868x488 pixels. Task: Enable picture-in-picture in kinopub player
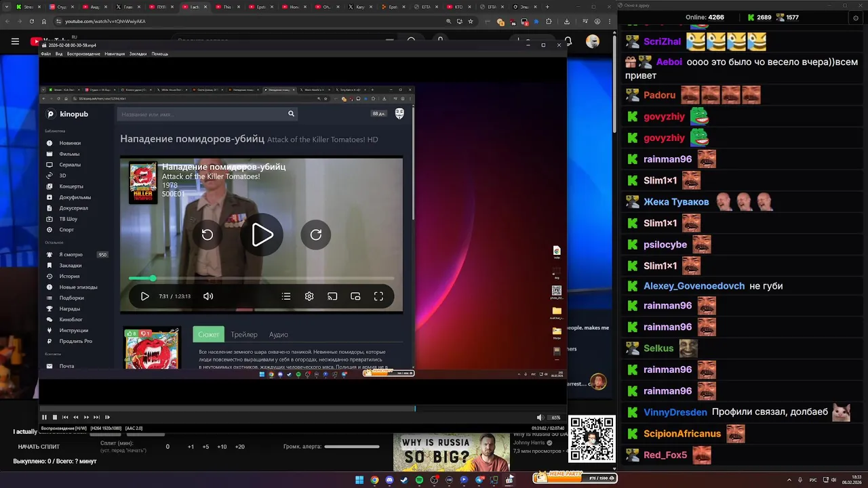pos(355,296)
